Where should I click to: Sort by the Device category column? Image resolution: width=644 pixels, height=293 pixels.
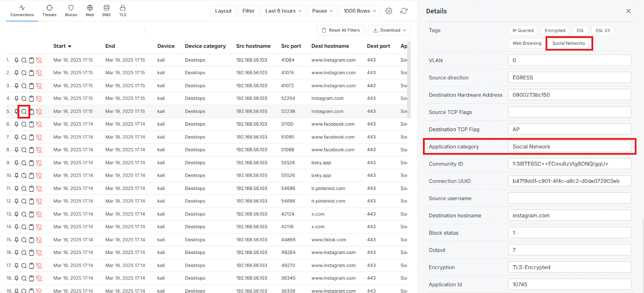pos(205,46)
